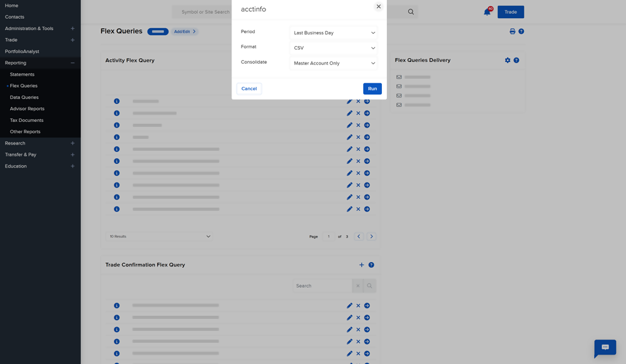Open the notification bell alerts

pyautogui.click(x=487, y=11)
